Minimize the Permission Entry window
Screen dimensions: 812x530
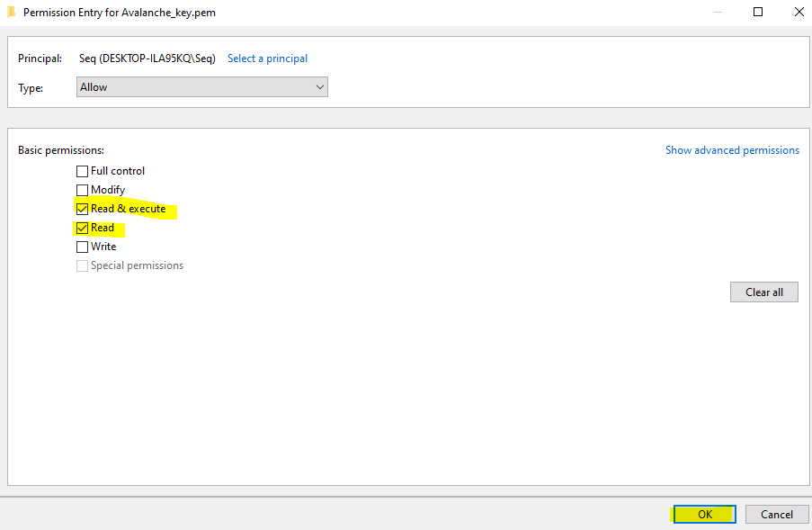[x=717, y=13]
